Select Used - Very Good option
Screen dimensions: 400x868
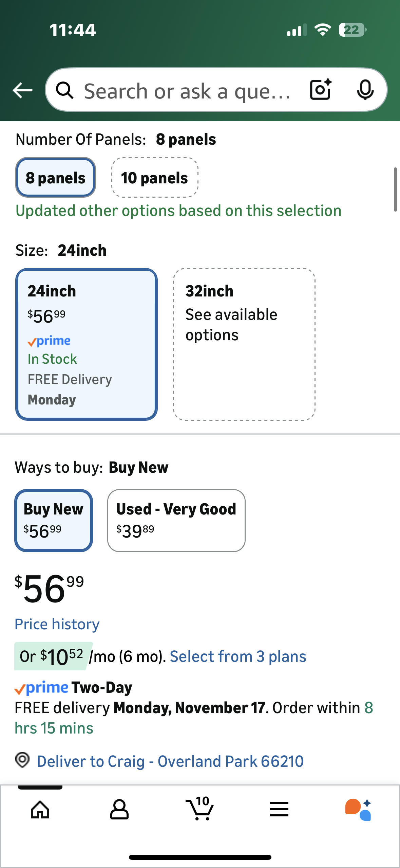176,520
